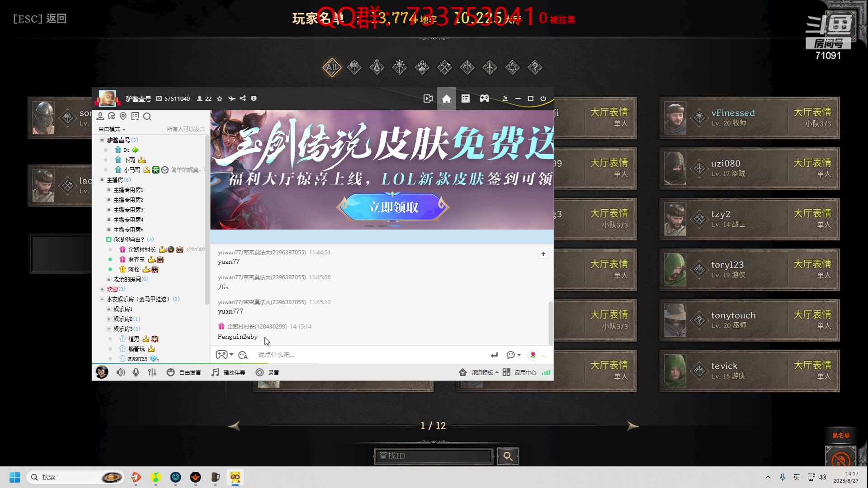Open 自由模式 mode dropdown
The height and width of the screenshot is (488, 868).
pos(112,129)
